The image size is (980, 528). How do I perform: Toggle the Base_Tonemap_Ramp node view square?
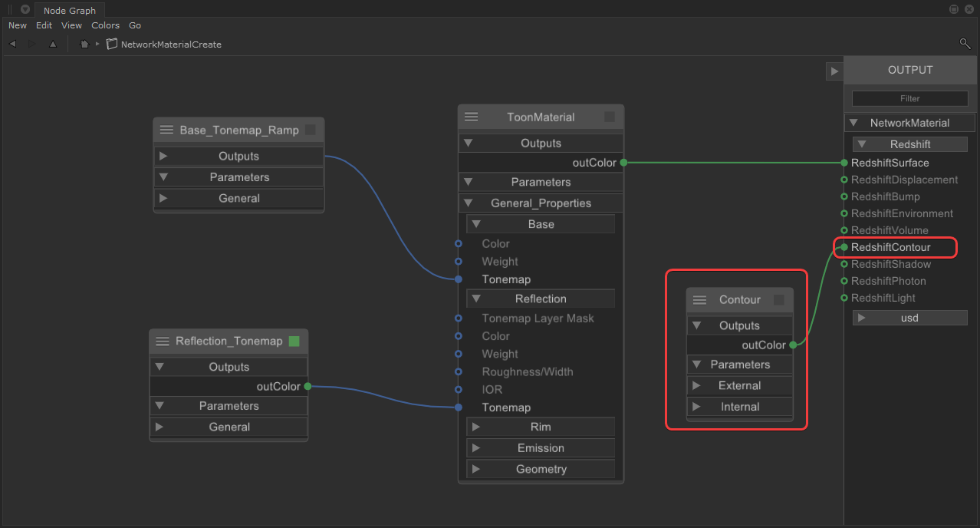pos(311,130)
